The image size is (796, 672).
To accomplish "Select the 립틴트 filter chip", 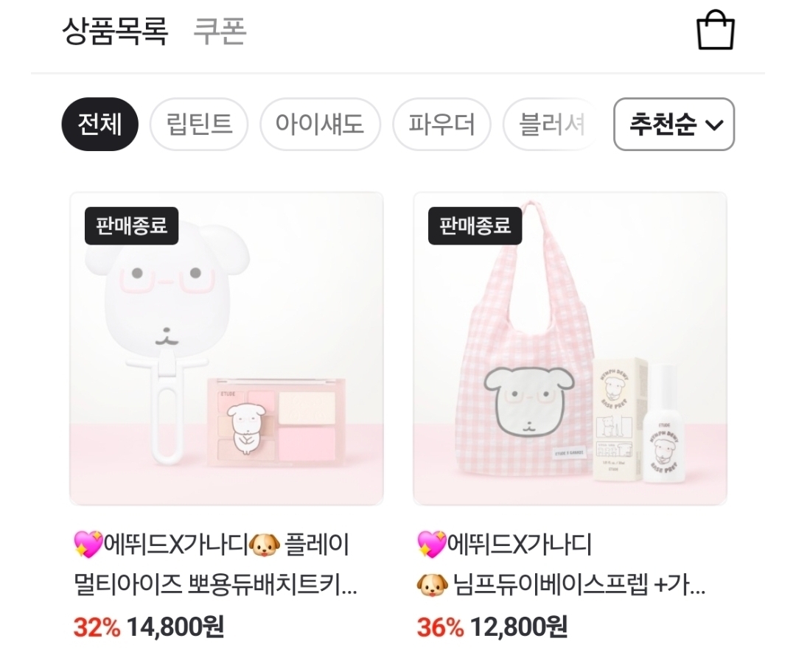I will 199,125.
